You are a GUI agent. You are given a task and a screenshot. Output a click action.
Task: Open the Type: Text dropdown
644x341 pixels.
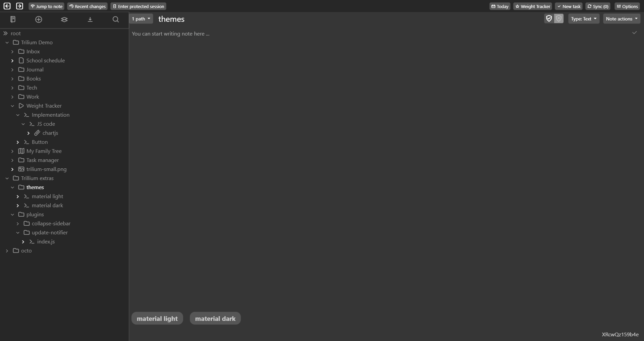584,19
